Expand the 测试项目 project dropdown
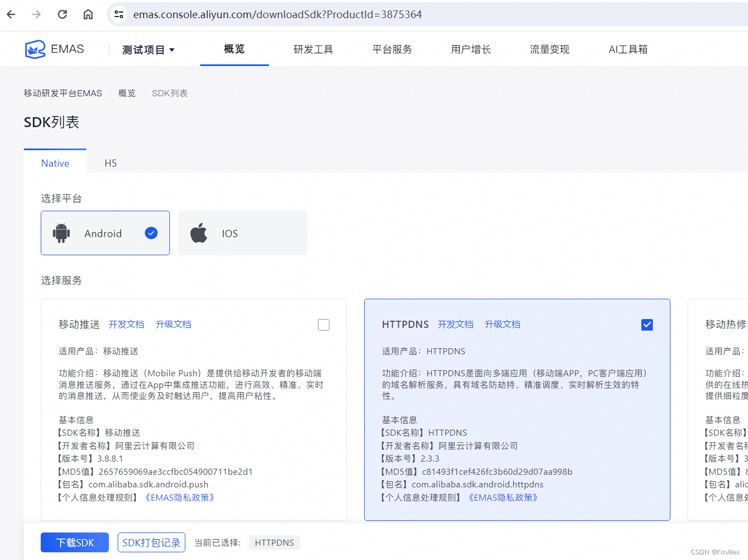The width and height of the screenshot is (748, 560). 148,50
